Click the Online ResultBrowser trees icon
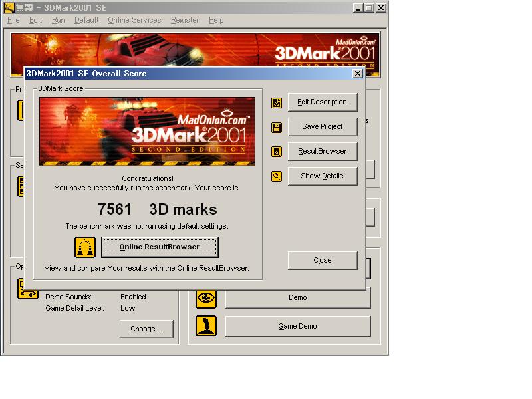The height and width of the screenshot is (399, 532). [x=85, y=247]
